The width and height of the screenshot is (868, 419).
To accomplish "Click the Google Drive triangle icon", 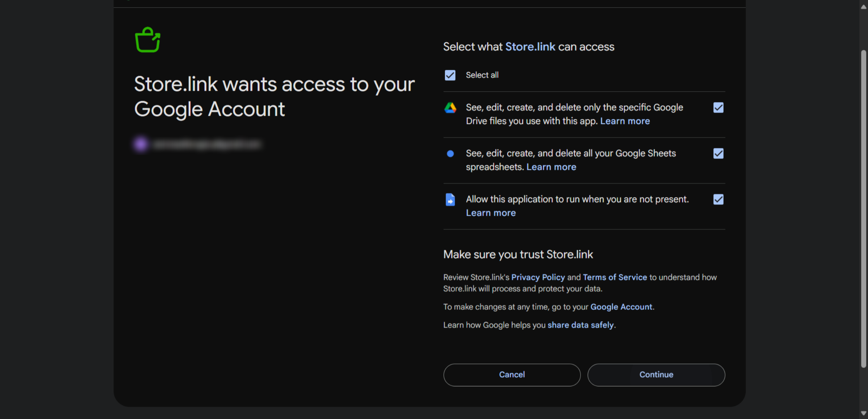I will [450, 107].
